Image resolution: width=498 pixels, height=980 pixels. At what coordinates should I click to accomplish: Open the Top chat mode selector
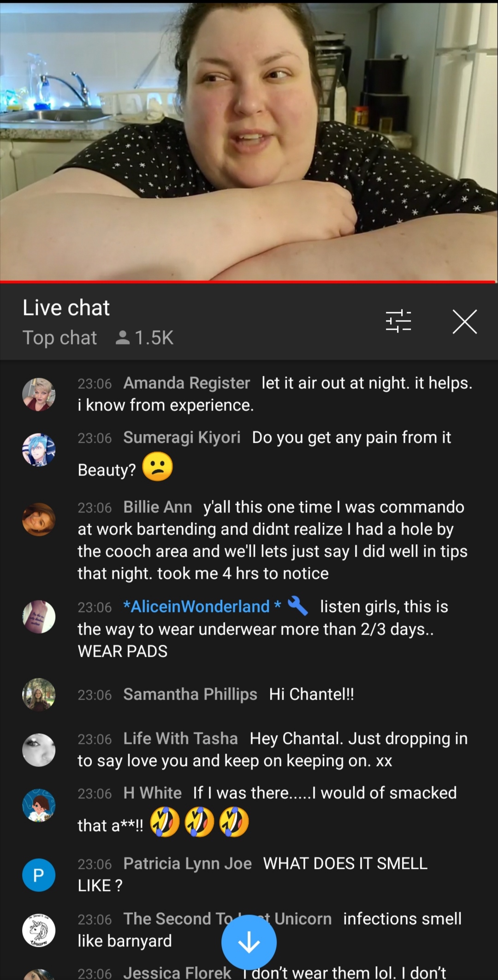[x=59, y=338]
